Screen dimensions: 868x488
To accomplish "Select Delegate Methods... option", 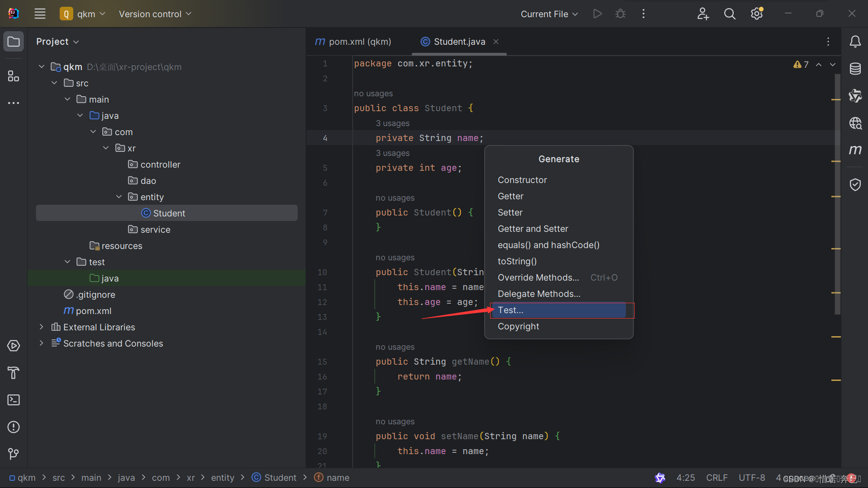I will pyautogui.click(x=559, y=294).
